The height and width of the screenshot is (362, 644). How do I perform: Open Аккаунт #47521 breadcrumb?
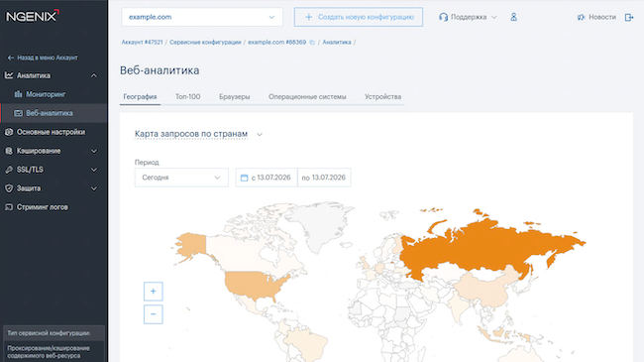coord(142,42)
